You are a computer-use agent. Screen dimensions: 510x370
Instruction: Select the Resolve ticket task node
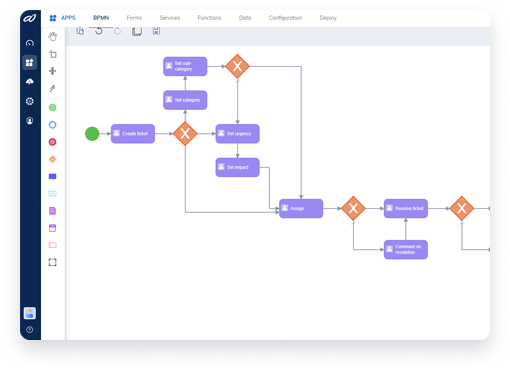click(x=406, y=208)
